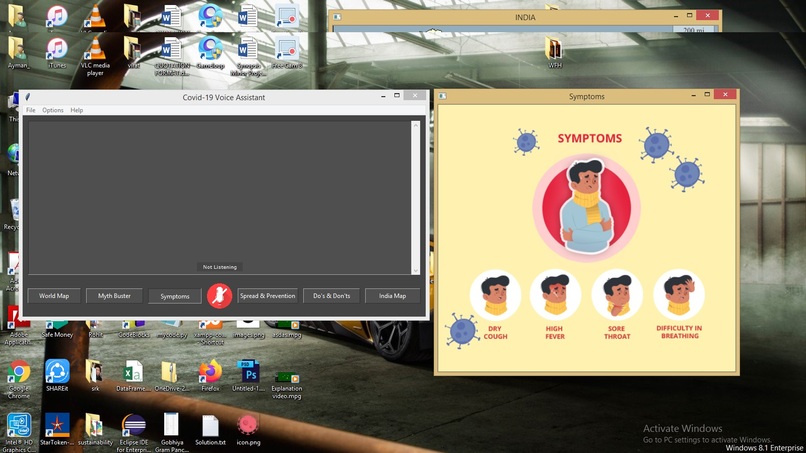Select the StarToken desktop shortcut
Screen dimensions: 806x453
pyautogui.click(x=57, y=429)
